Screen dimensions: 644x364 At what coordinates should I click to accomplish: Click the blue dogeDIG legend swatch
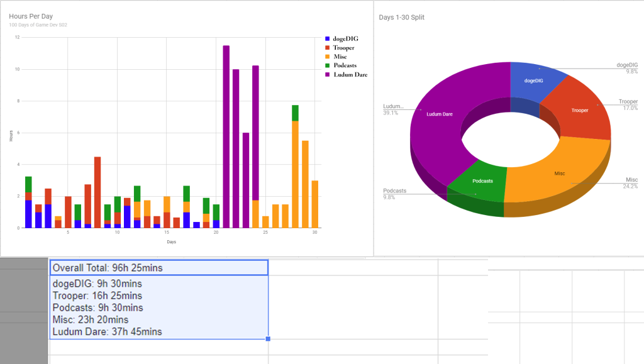pos(328,39)
